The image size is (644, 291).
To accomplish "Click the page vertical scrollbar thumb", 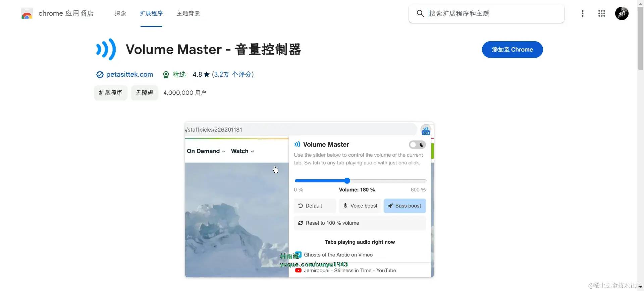I will pos(640,38).
